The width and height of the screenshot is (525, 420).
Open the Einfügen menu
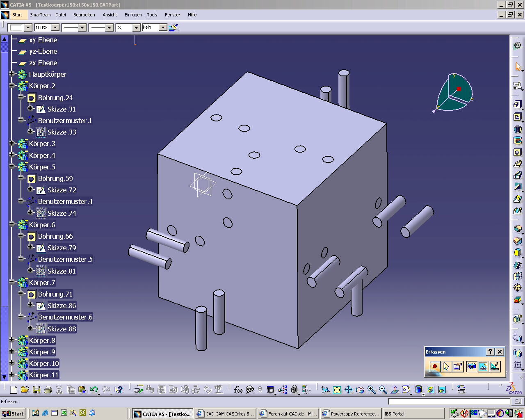[133, 15]
